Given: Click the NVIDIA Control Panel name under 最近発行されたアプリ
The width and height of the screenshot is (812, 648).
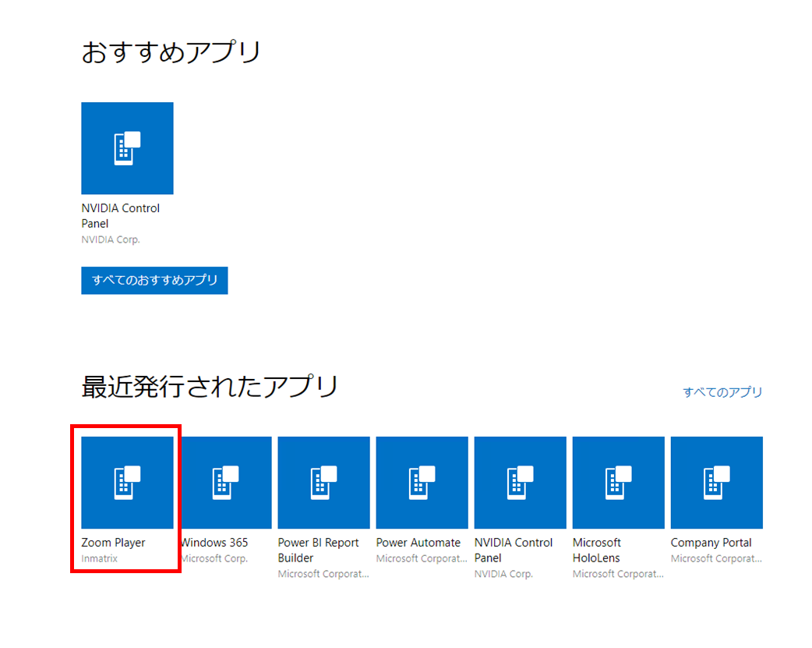Looking at the screenshot, I should (514, 550).
